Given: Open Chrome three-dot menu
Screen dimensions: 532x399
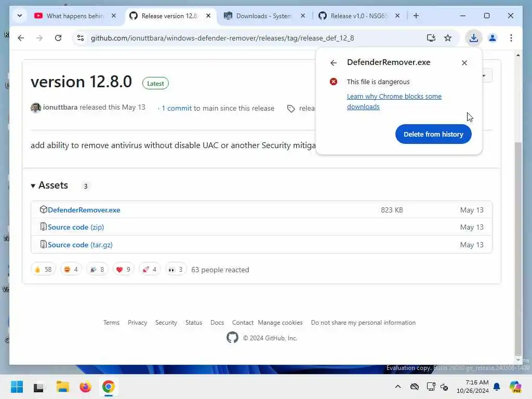Looking at the screenshot, I should (511, 38).
